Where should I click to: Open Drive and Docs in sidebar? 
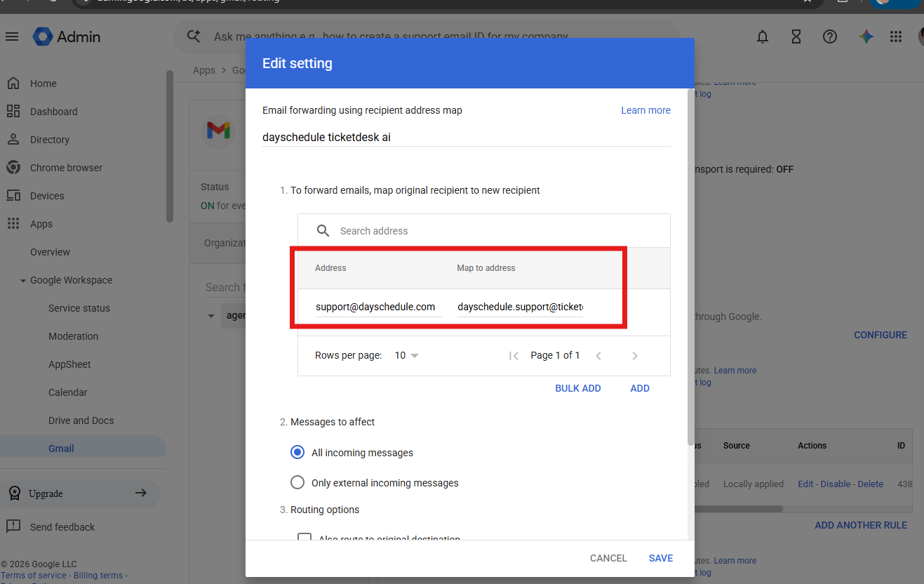[x=81, y=420]
